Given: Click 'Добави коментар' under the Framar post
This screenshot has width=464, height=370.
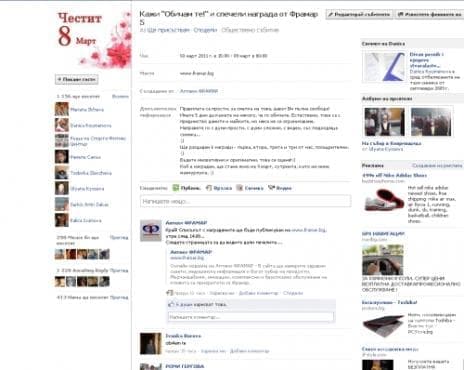Looking at the screenshot, I should coord(258,293).
